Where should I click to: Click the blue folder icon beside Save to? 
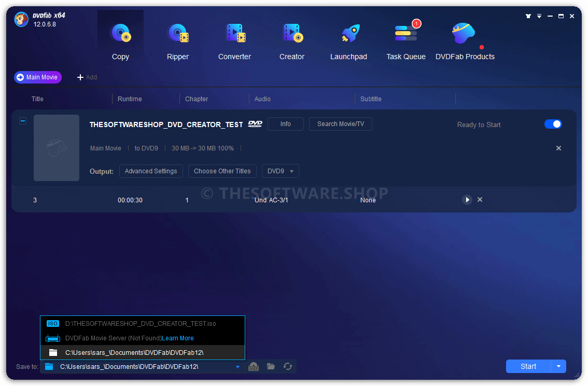coord(49,367)
